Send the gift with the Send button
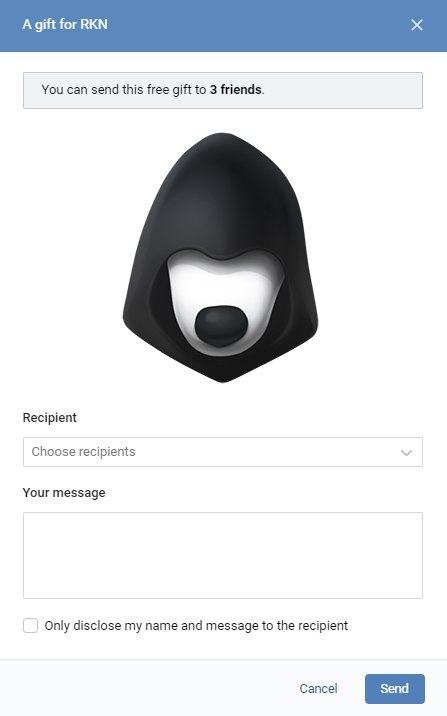 tap(394, 689)
